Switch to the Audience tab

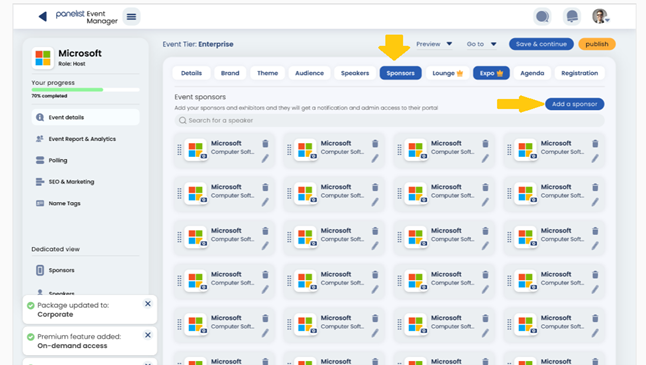tap(309, 73)
